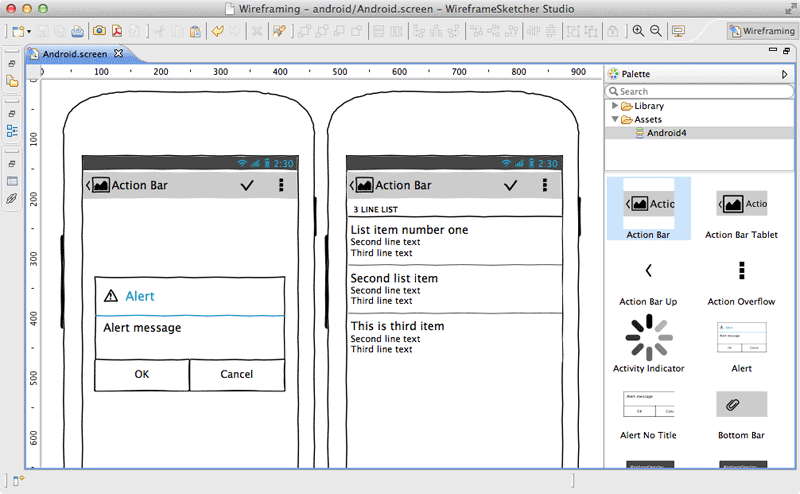Screen dimensions: 800x494
Task: Choose the Action Bar Tablet palette item
Action: (741, 213)
